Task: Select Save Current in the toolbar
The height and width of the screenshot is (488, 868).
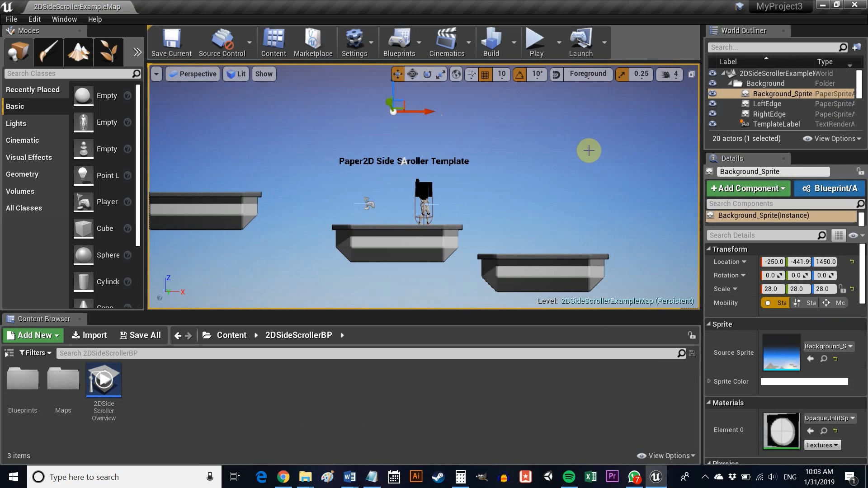Action: point(171,42)
